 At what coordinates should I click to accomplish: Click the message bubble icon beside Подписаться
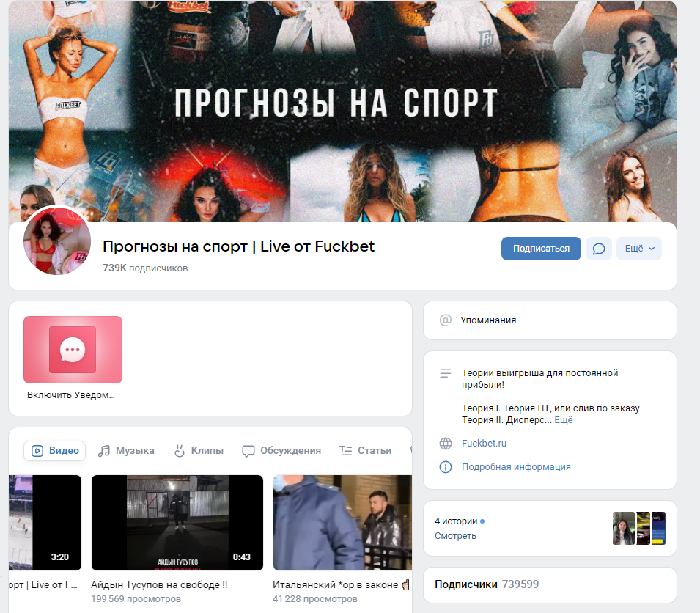[598, 249]
